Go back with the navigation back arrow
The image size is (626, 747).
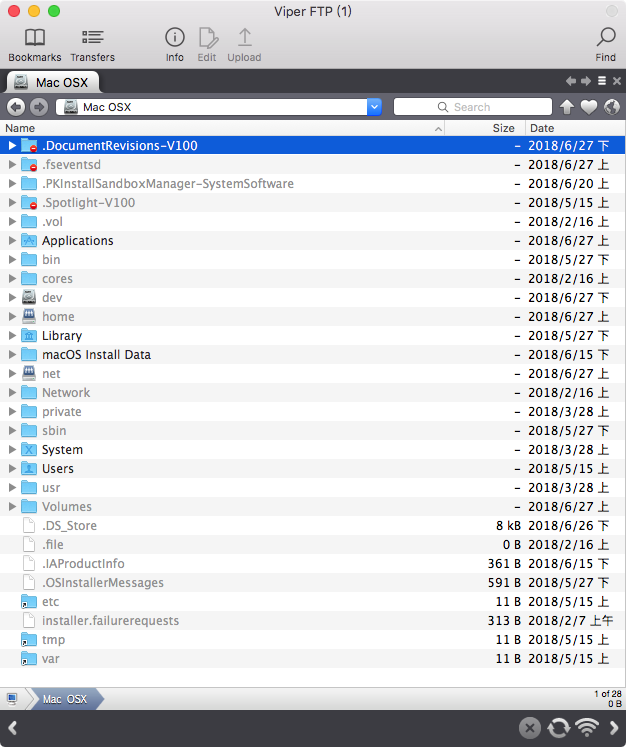click(16, 107)
